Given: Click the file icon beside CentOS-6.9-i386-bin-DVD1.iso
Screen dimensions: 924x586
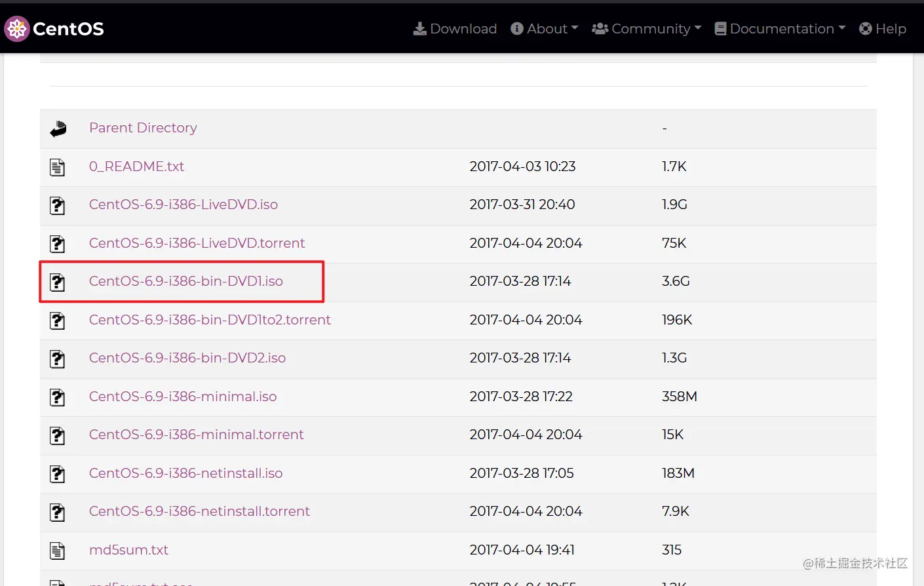Looking at the screenshot, I should click(x=58, y=283).
